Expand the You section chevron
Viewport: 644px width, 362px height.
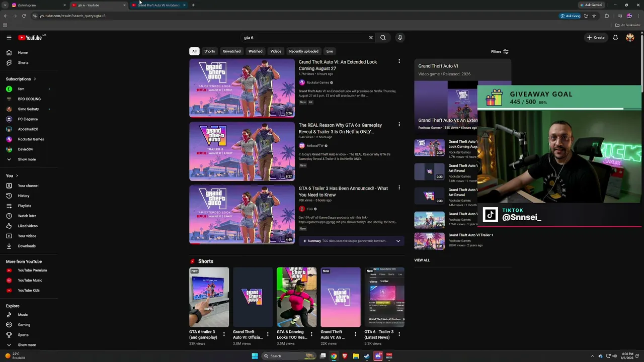(x=17, y=176)
